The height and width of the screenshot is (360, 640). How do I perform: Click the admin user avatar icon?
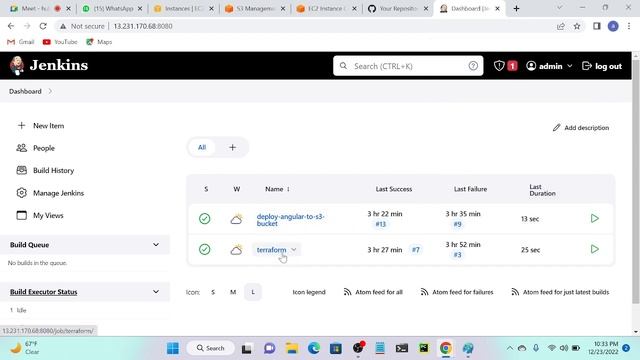(531, 66)
